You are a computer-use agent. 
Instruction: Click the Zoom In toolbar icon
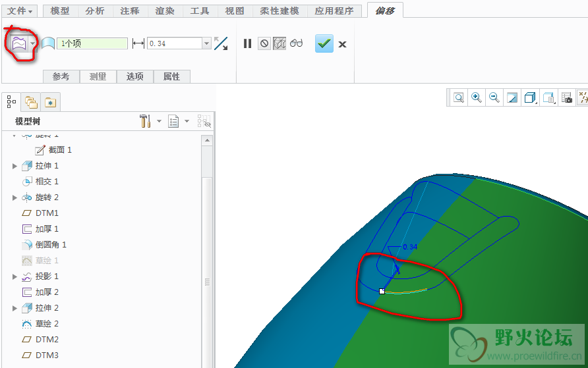(x=476, y=98)
